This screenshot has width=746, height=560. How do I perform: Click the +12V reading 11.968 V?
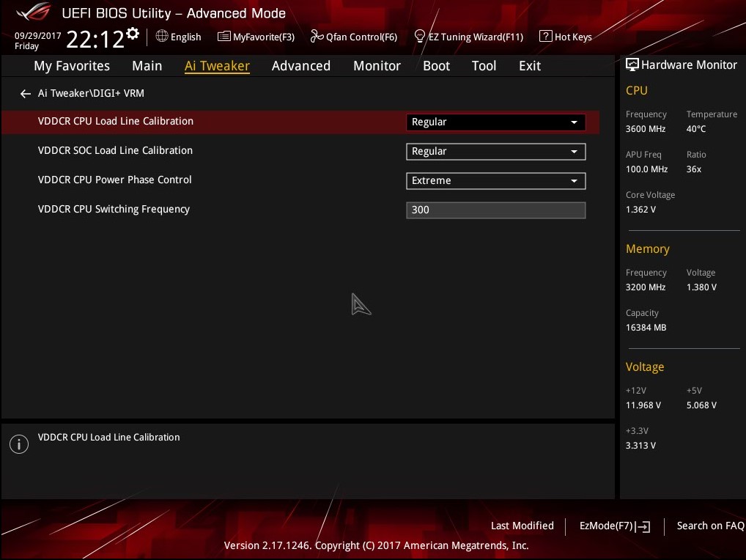coord(643,405)
